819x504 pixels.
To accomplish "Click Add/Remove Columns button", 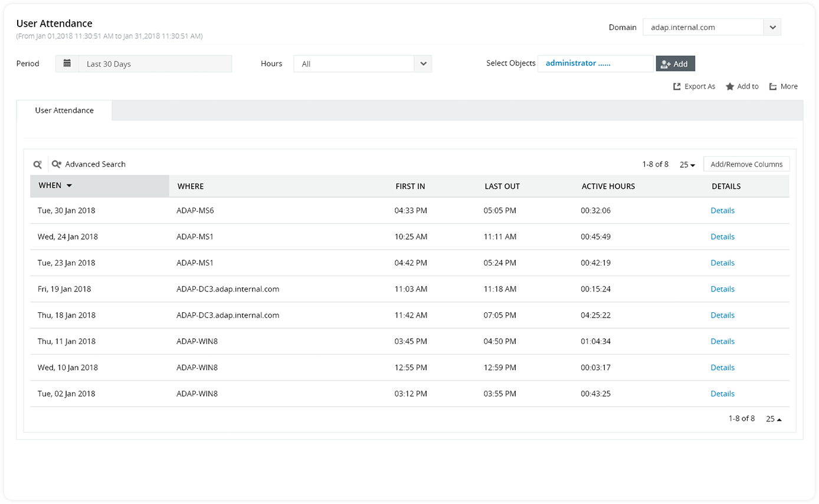I will tap(746, 165).
